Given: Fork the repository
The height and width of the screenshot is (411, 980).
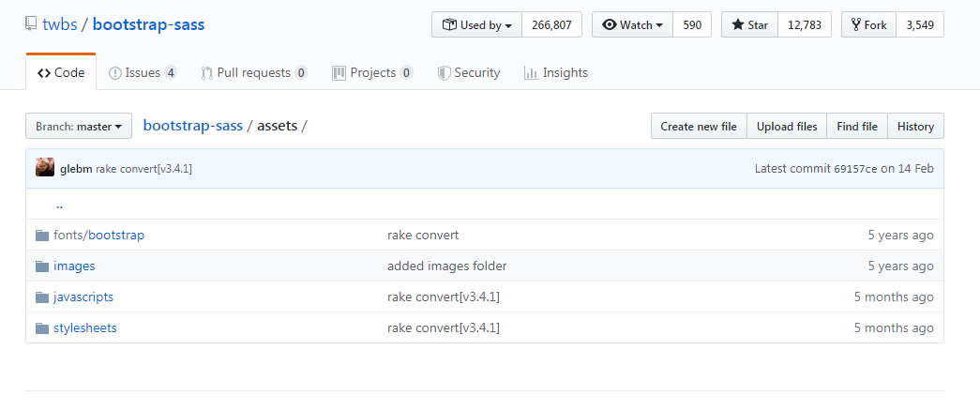Looking at the screenshot, I should (868, 25).
